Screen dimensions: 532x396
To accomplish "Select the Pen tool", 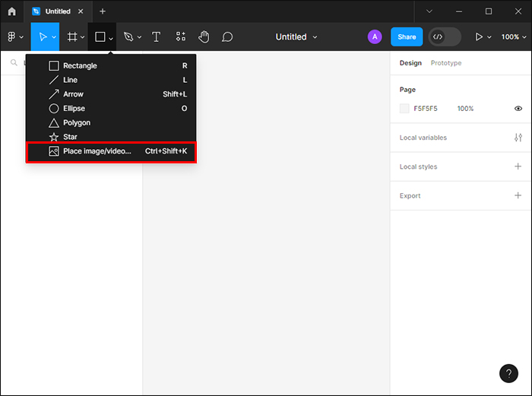I will click(x=128, y=36).
